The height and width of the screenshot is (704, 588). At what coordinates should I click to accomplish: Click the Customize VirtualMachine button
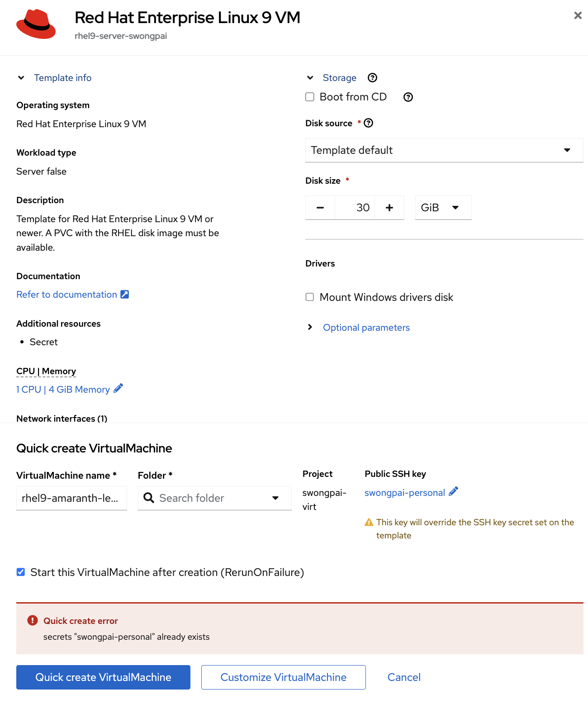tap(283, 677)
